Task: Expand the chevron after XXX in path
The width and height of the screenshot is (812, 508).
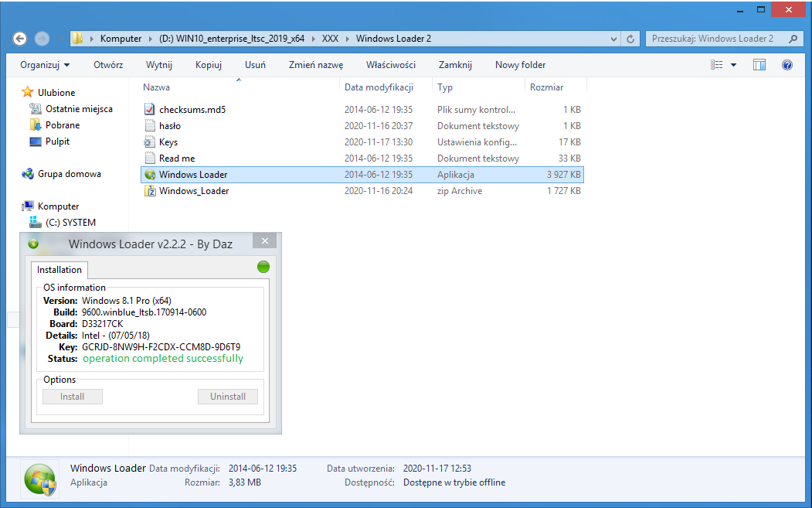Action: pyautogui.click(x=347, y=39)
